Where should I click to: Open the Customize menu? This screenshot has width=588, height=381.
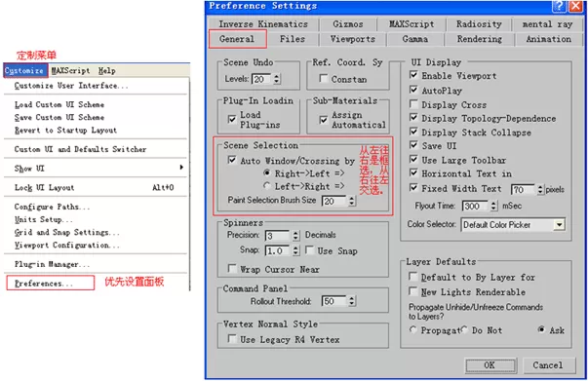tap(24, 70)
